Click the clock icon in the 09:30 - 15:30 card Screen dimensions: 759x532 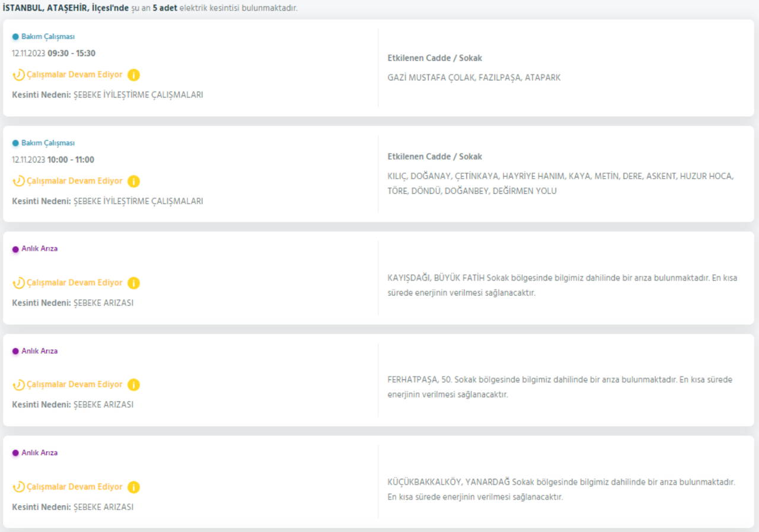tap(18, 75)
